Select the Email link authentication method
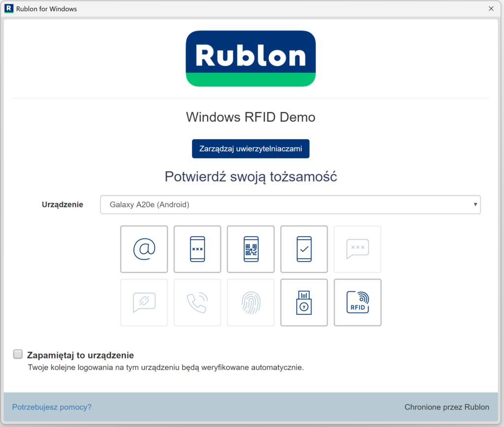This screenshot has width=504, height=427. (144, 249)
